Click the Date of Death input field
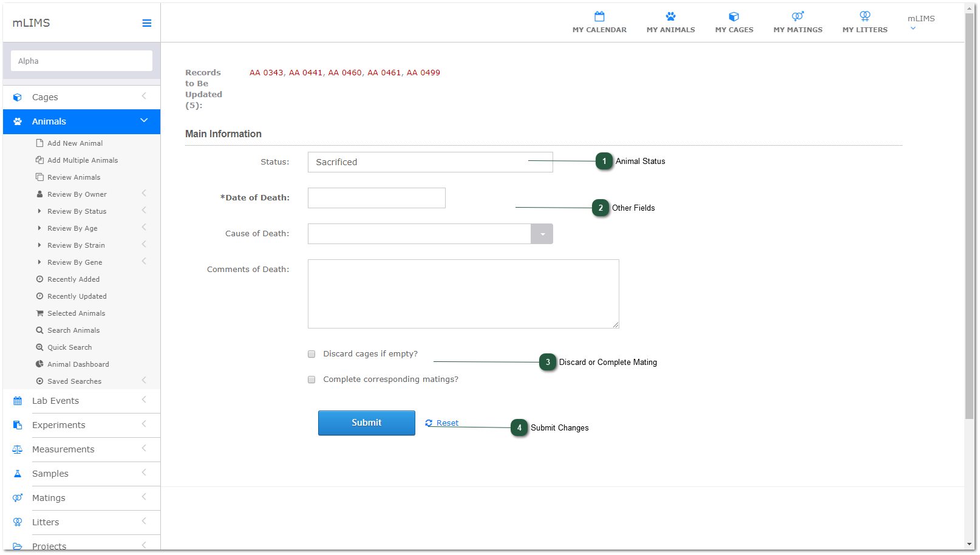Image resolution: width=980 pixels, height=555 pixels. click(376, 198)
